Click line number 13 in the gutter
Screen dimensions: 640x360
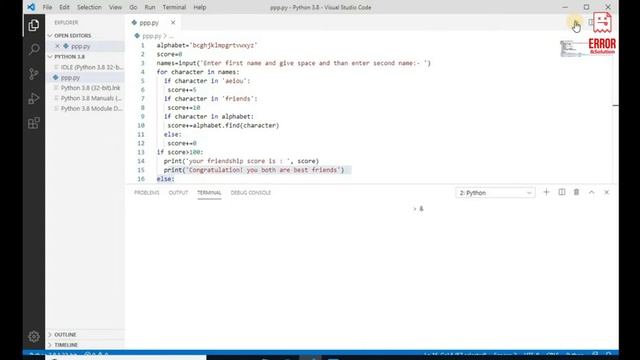tap(141, 152)
